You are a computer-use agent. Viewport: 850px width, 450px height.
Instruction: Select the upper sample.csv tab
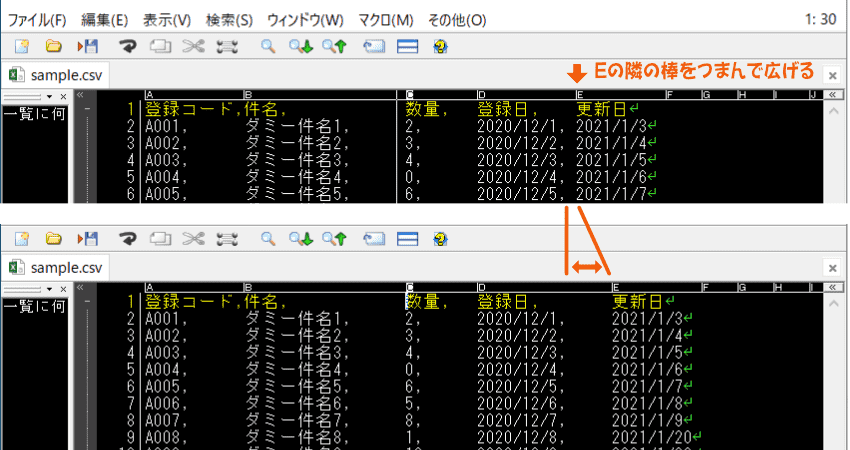[x=56, y=75]
